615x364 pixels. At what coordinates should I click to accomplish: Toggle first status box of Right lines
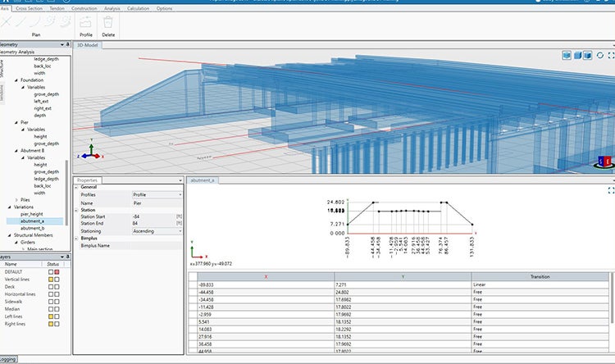pyautogui.click(x=51, y=324)
